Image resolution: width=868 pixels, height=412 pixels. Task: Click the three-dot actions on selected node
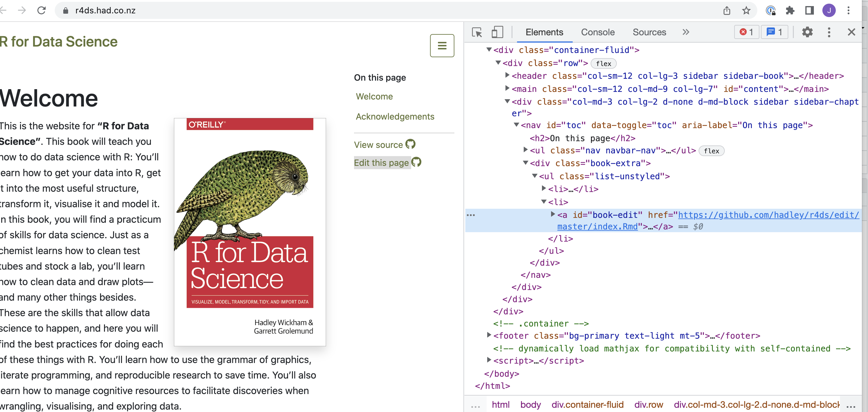(471, 215)
